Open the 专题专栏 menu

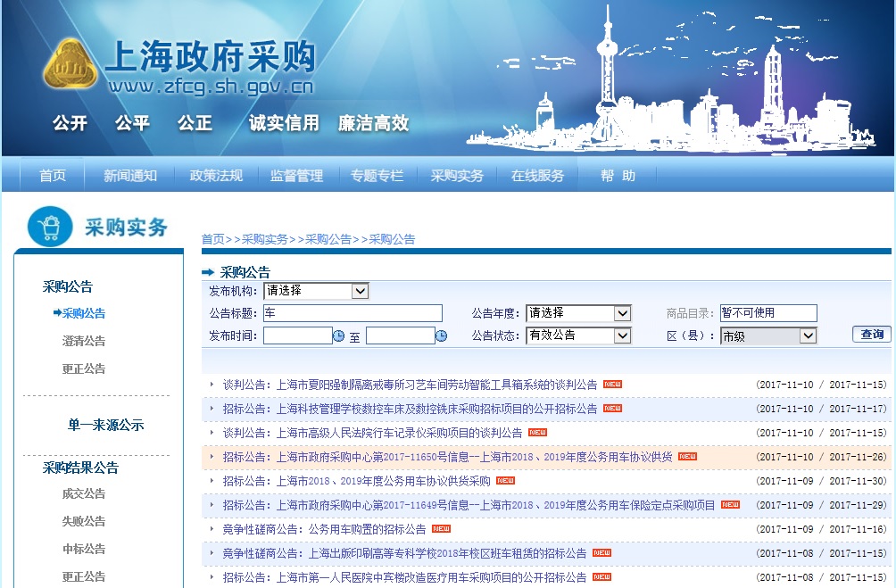377,176
